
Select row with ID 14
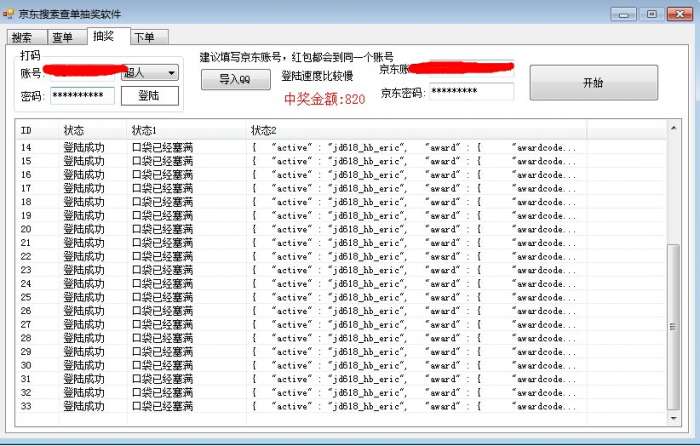coord(341,147)
